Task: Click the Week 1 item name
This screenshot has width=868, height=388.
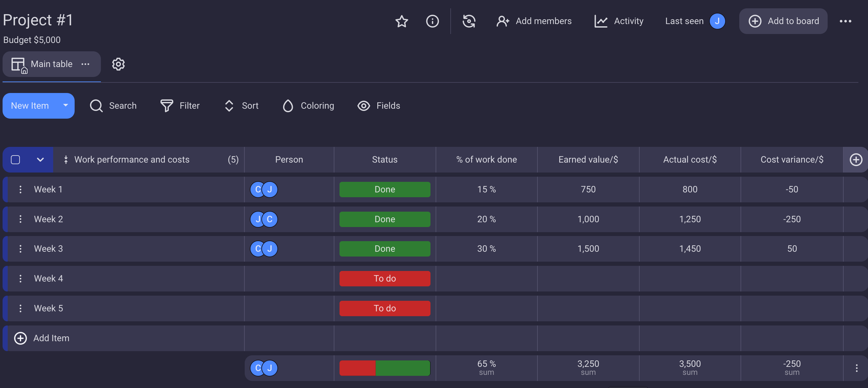Action: [x=48, y=189]
